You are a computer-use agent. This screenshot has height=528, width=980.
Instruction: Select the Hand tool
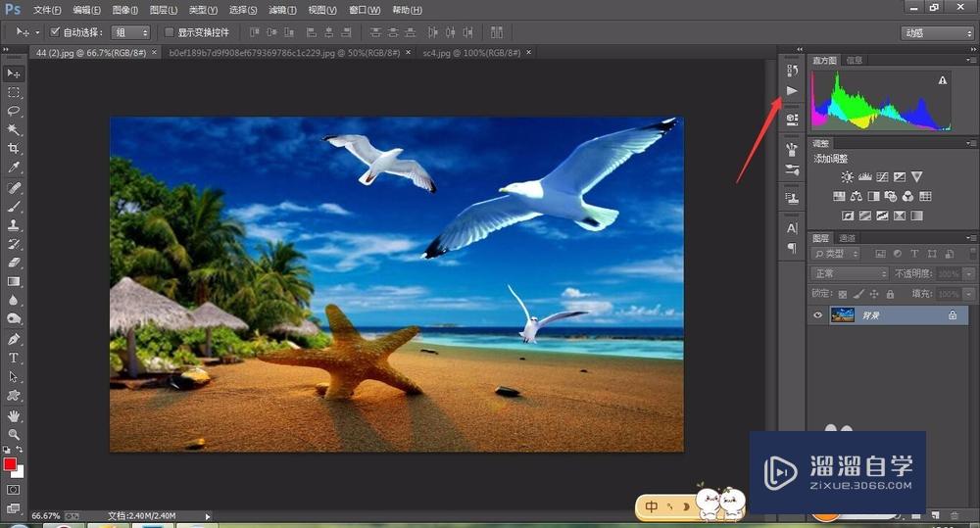(13, 415)
